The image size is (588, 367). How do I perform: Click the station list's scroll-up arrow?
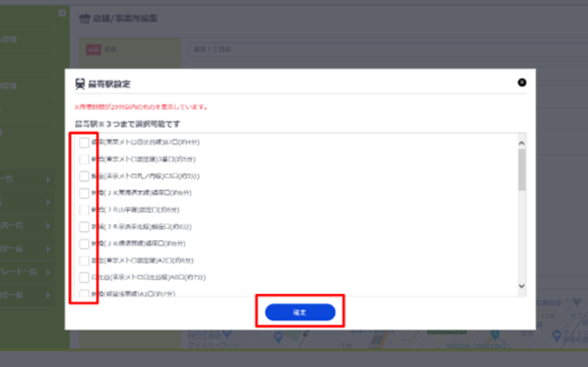522,143
